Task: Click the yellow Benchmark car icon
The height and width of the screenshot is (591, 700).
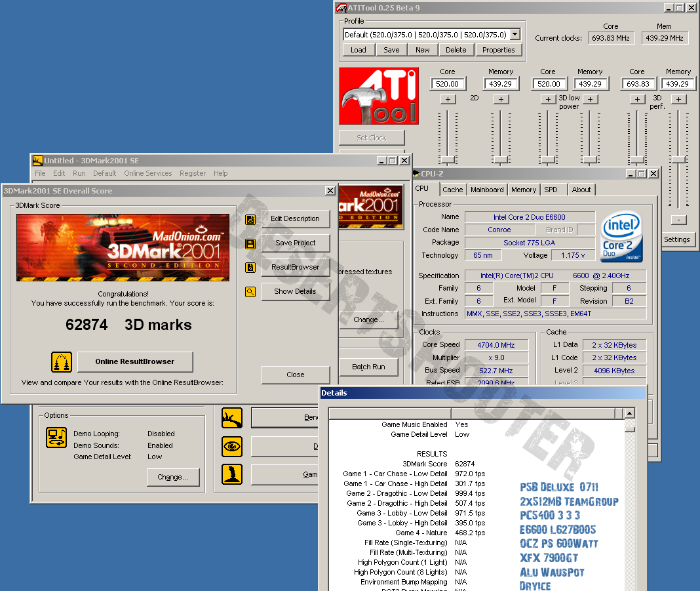Action: pos(232,418)
